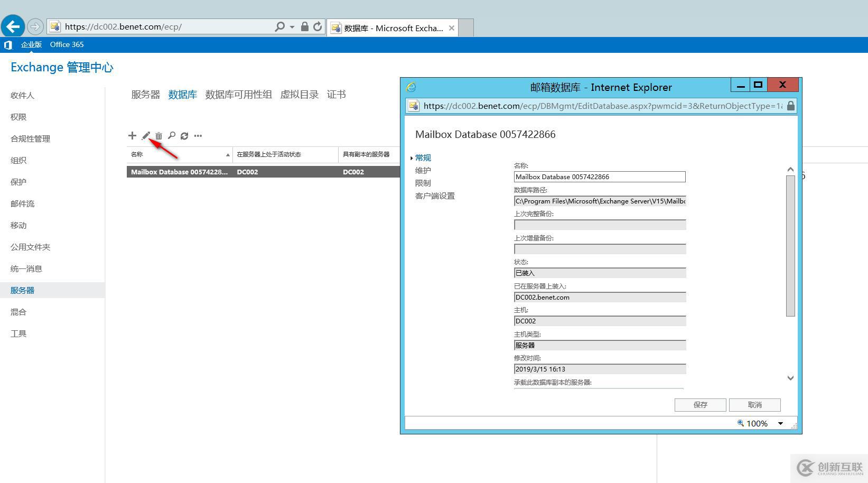The width and height of the screenshot is (868, 483).
Task: Refresh database list with toolbar icon
Action: [184, 136]
